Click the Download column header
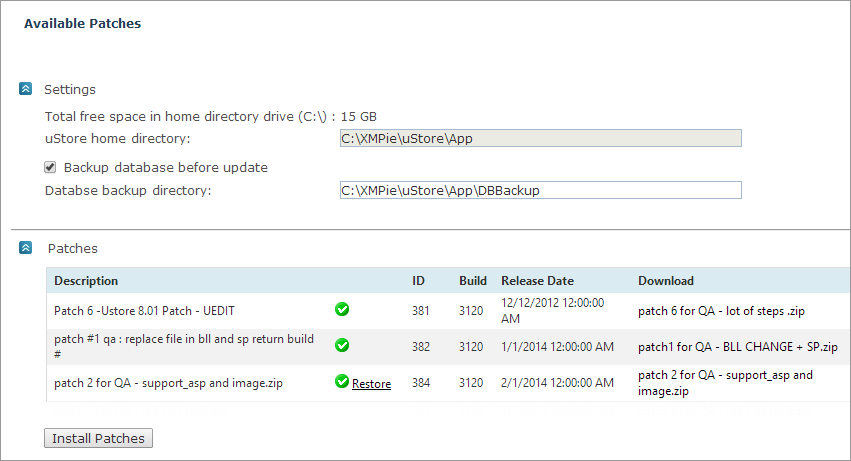 (666, 281)
